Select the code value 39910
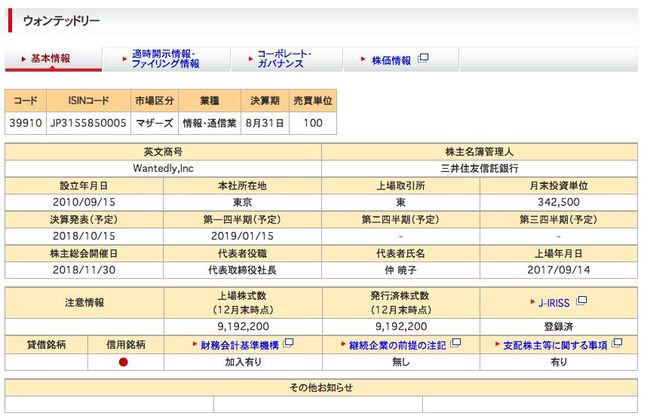This screenshot has height=419, width=650. (26, 123)
